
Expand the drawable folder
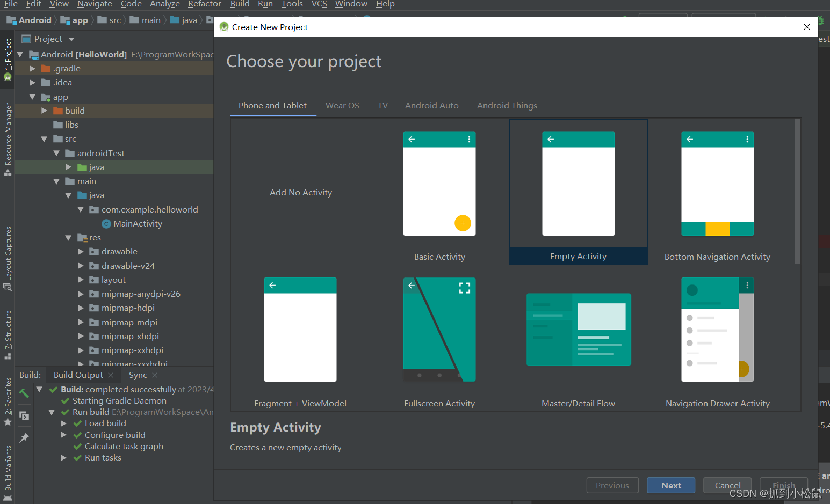click(x=81, y=251)
